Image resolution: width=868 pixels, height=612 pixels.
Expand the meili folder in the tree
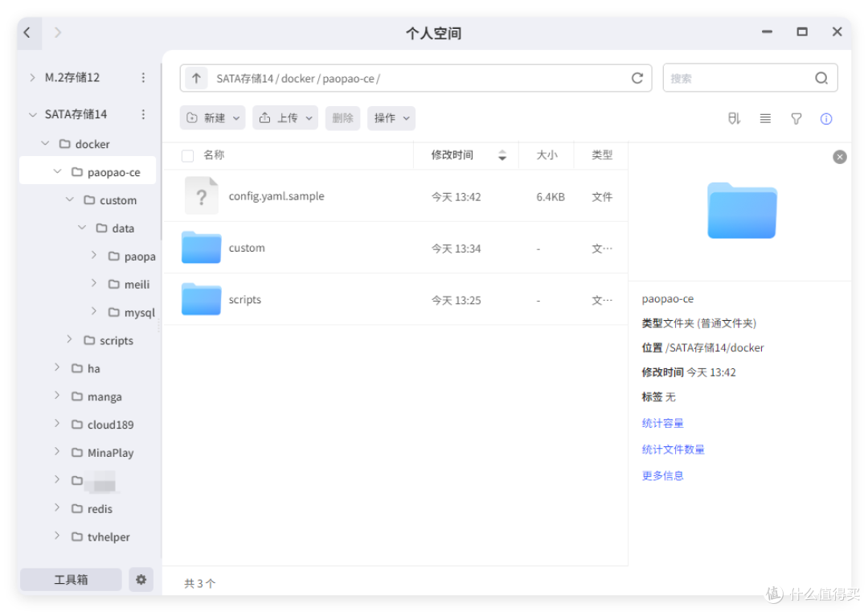coord(94,284)
